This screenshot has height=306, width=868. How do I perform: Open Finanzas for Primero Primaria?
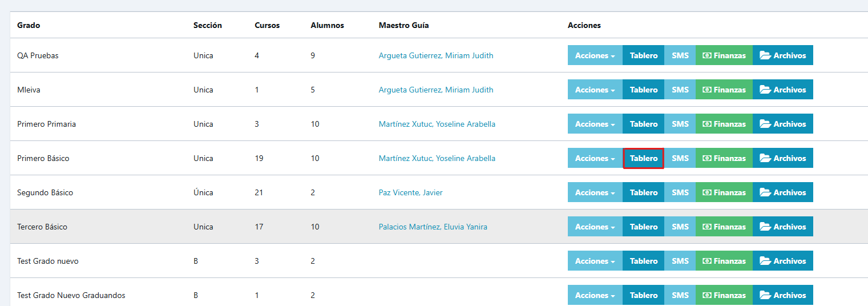pyautogui.click(x=724, y=124)
